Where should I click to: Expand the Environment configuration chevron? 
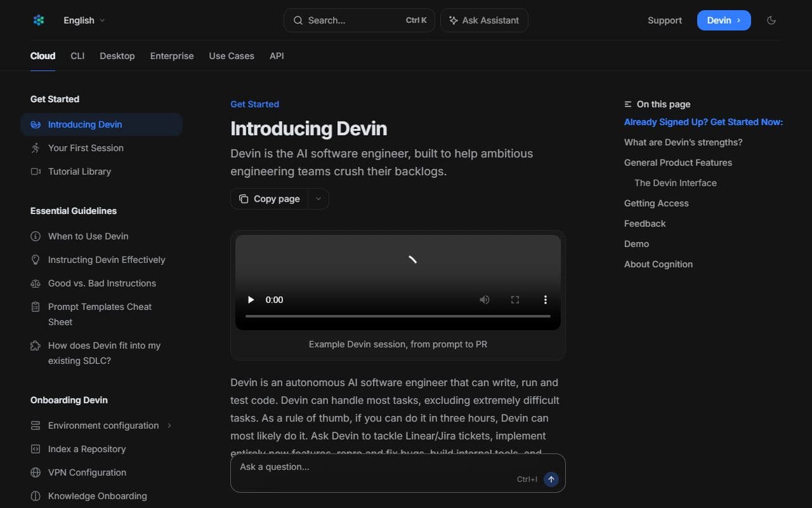(169, 425)
